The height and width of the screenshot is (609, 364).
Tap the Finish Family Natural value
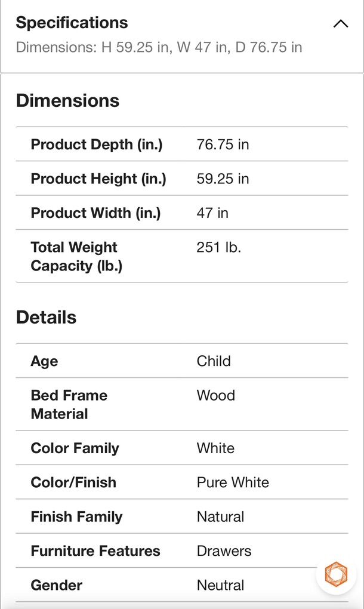220,516
